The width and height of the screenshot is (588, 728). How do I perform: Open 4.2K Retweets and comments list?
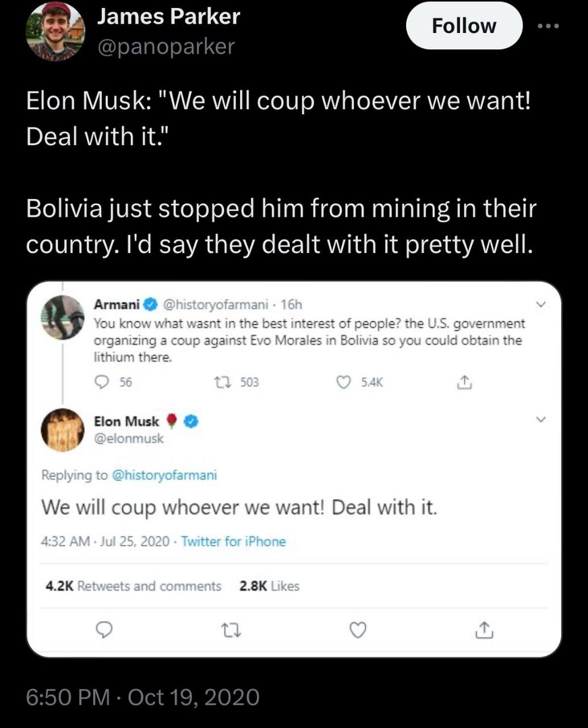click(x=133, y=586)
